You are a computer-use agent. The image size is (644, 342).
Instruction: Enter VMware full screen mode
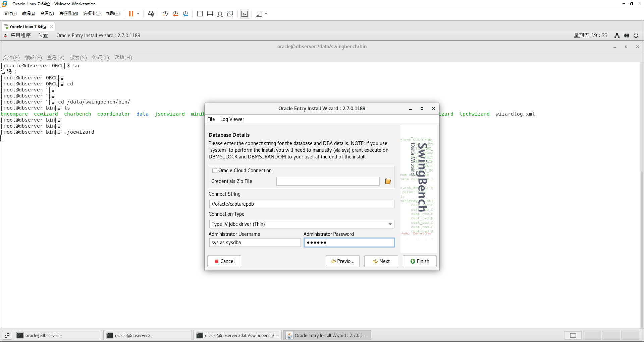pyautogui.click(x=220, y=14)
